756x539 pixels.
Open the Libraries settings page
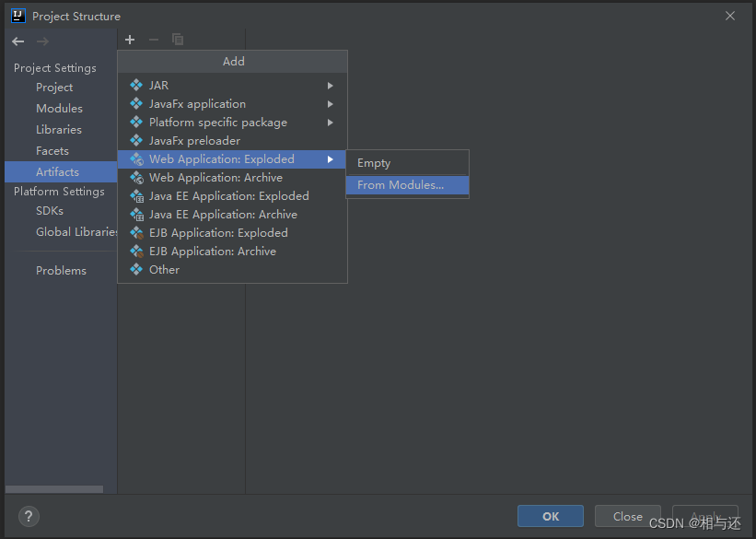pos(59,130)
